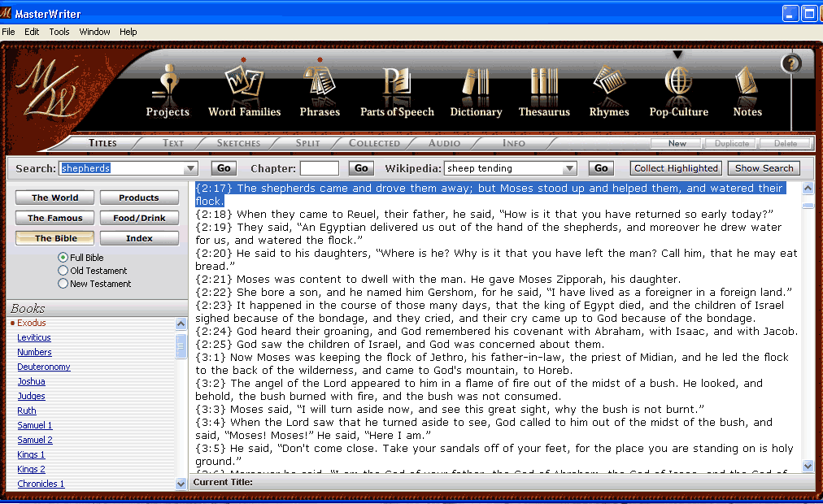823x504 pixels.
Task: Select the Food/Drink category button
Action: [139, 218]
